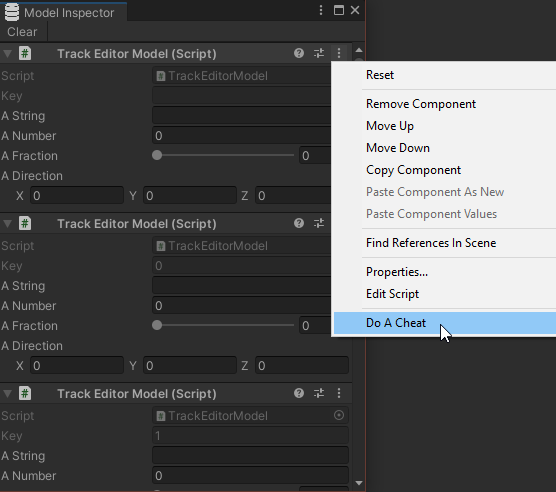Click A Direction label in first component
The image size is (556, 492).
pos(32,176)
